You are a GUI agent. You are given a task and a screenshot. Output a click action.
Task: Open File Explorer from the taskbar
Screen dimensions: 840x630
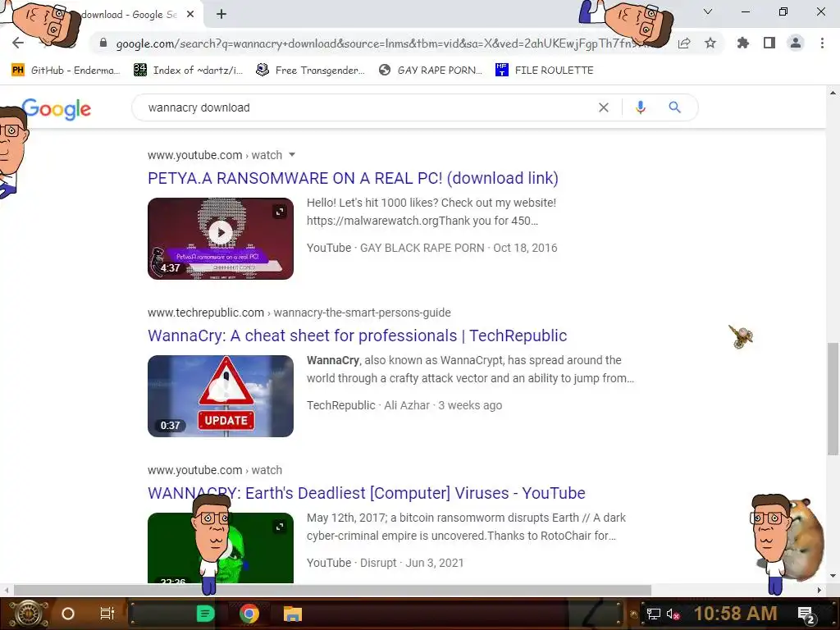tap(293, 614)
